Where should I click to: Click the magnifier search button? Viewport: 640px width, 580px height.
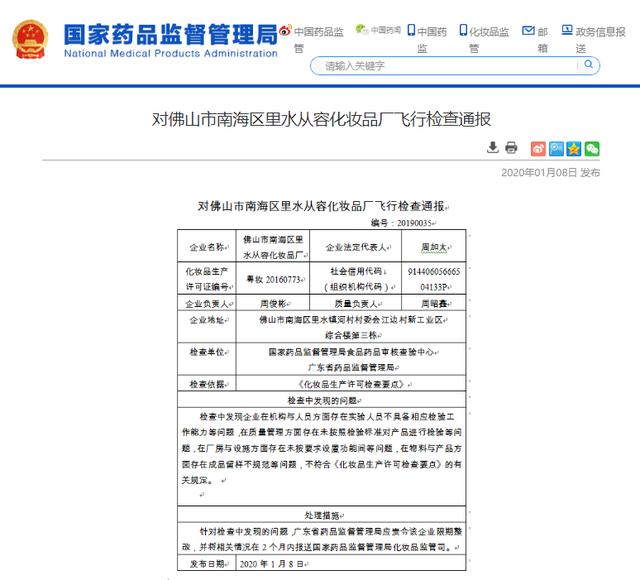click(589, 64)
